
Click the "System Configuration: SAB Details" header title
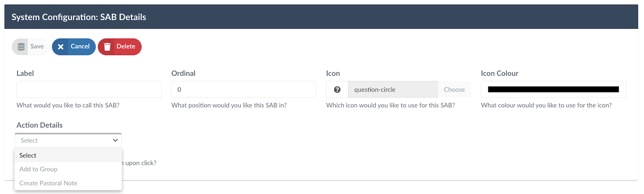(79, 17)
